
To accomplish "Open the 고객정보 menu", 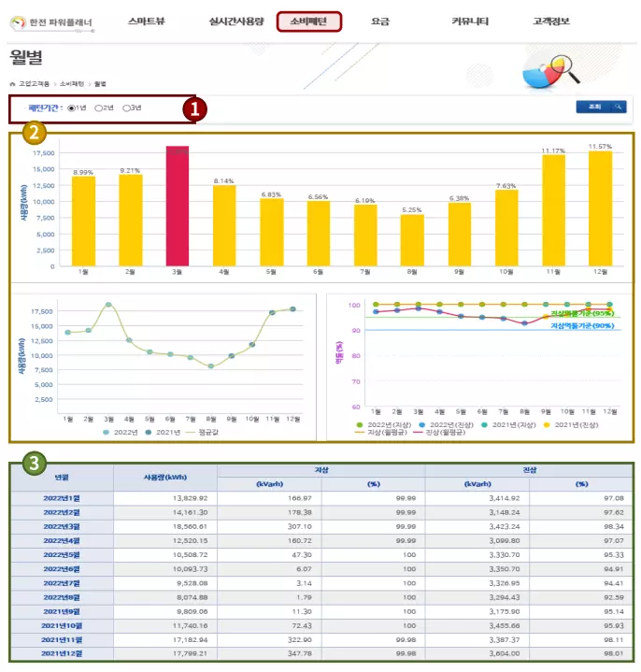I will [551, 21].
